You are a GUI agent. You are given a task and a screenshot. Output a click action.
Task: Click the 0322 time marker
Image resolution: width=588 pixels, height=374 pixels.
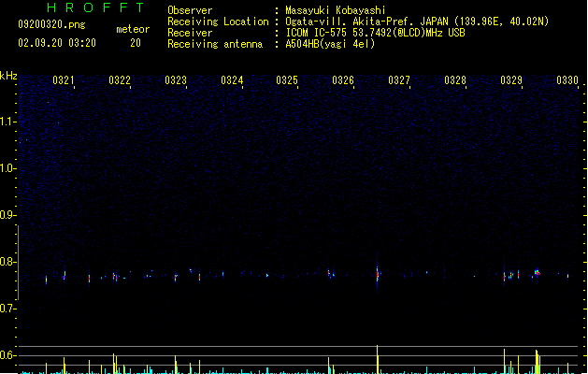pyautogui.click(x=120, y=80)
